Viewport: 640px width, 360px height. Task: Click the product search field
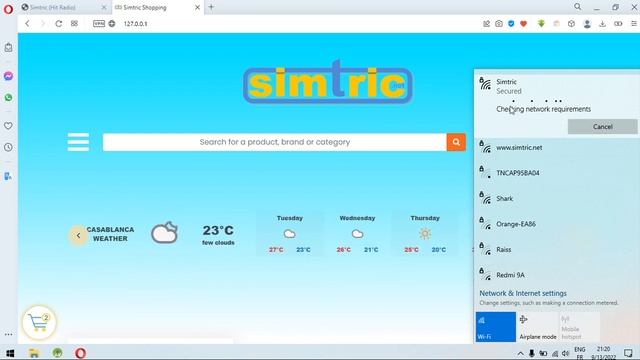pos(274,142)
